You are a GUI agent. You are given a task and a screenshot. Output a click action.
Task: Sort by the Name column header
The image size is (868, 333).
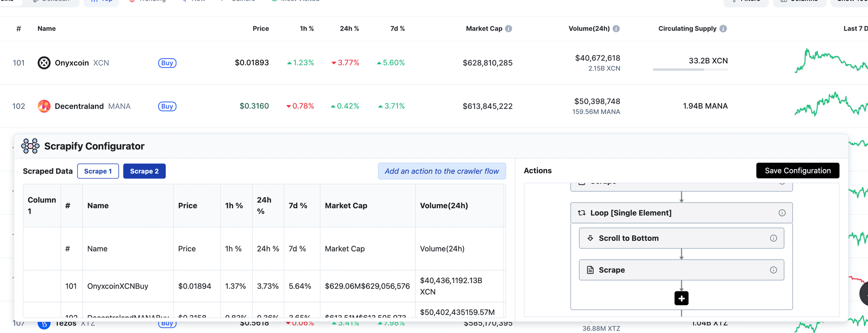pyautogui.click(x=47, y=28)
